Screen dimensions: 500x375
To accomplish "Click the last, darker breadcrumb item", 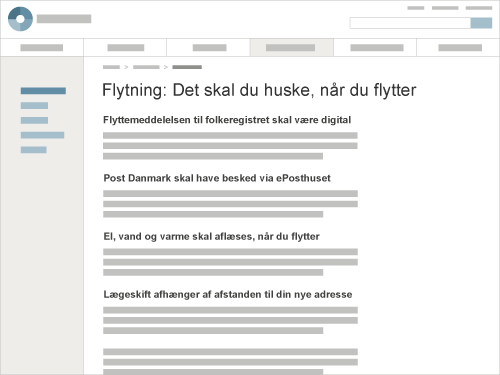I will coord(187,67).
